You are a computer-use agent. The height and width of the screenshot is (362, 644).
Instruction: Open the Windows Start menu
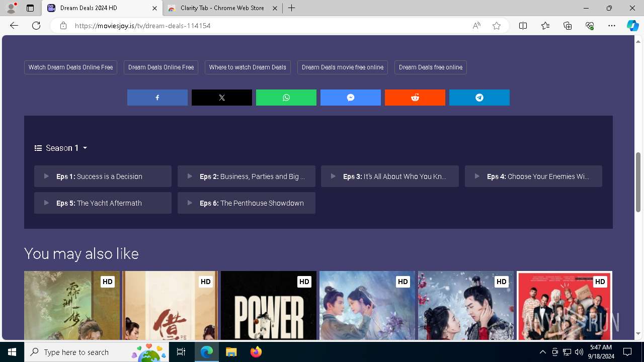[12, 352]
